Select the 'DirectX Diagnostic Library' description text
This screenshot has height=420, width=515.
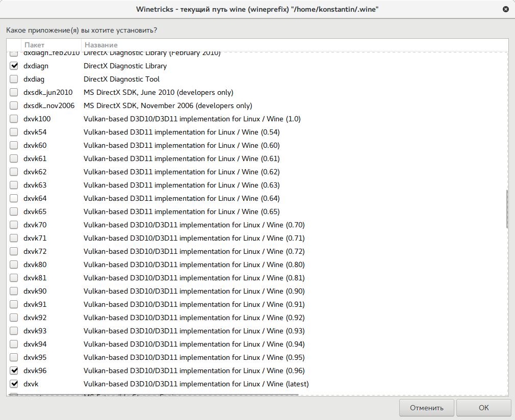pos(125,66)
